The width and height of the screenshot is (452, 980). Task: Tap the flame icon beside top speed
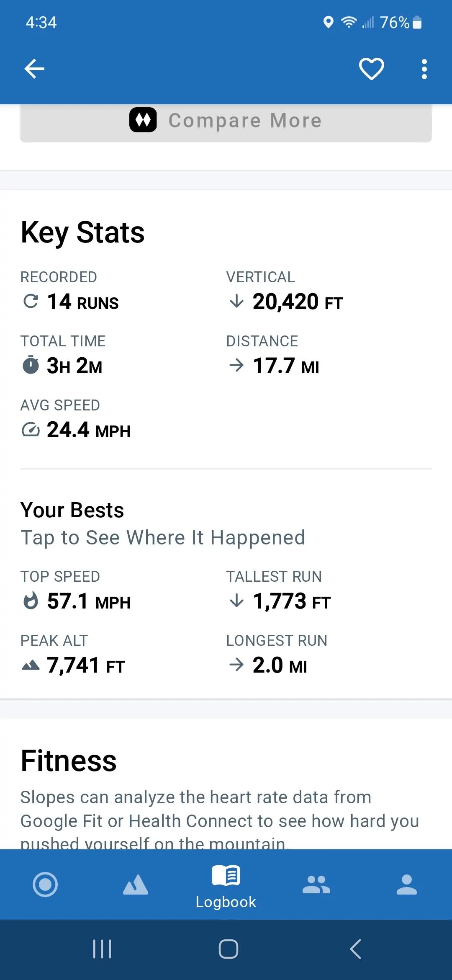click(x=31, y=601)
